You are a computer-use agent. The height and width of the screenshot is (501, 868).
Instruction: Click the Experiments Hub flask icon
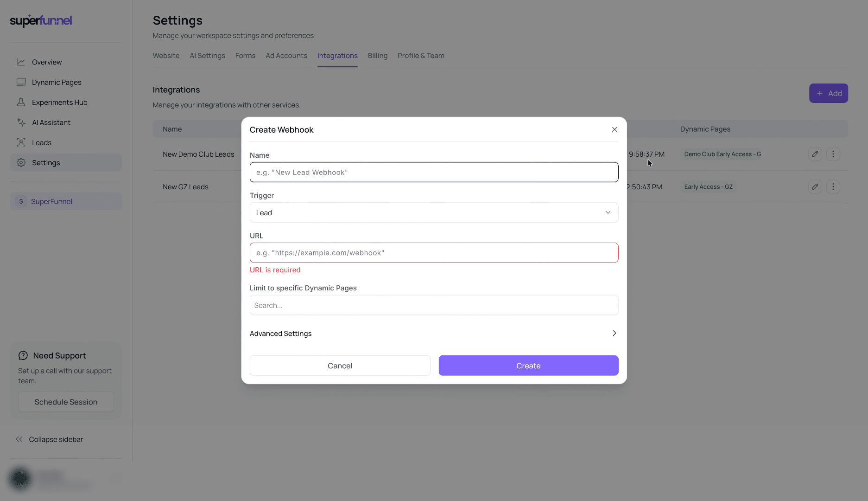coord(21,102)
